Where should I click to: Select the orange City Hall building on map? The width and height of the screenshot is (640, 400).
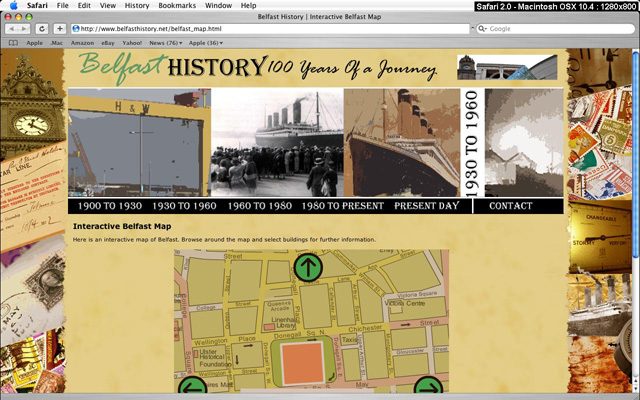click(x=302, y=363)
